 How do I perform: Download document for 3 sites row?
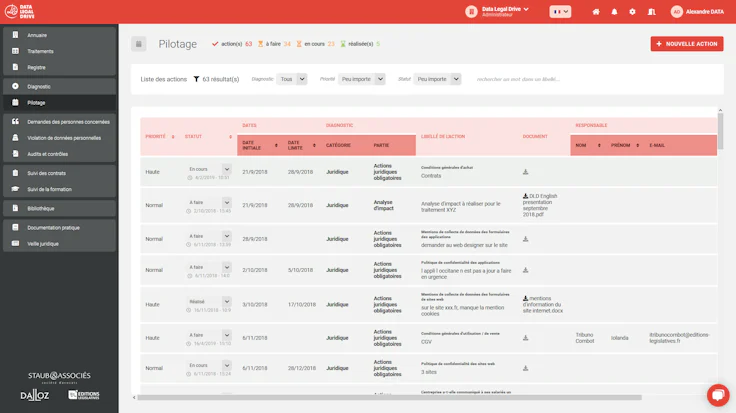tap(525, 368)
